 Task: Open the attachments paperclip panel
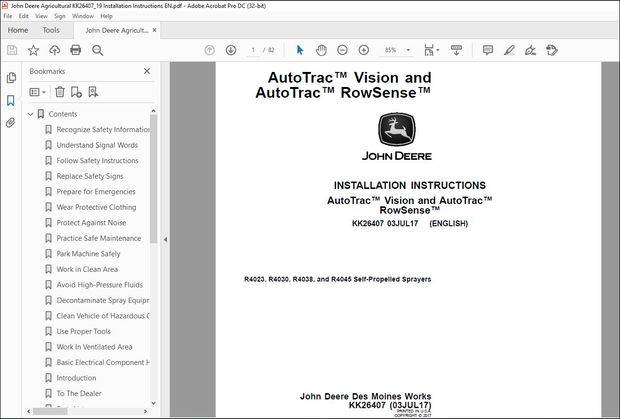pos(11,123)
